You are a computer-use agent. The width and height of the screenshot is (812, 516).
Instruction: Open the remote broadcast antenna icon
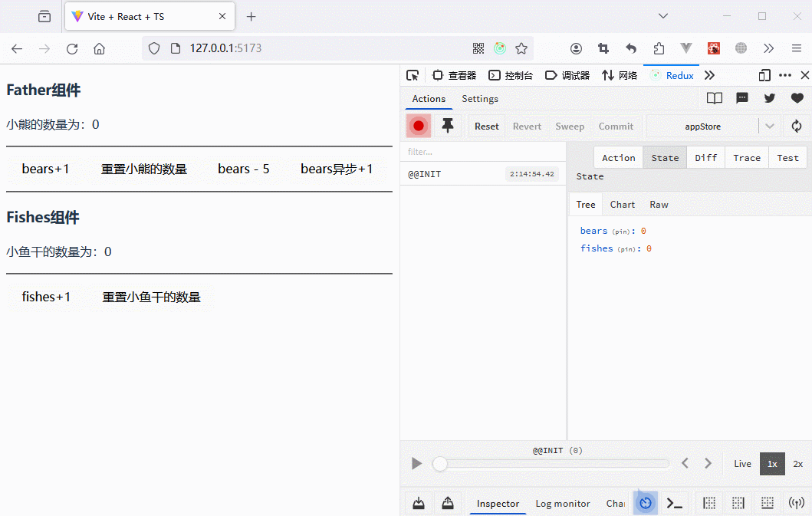click(797, 503)
